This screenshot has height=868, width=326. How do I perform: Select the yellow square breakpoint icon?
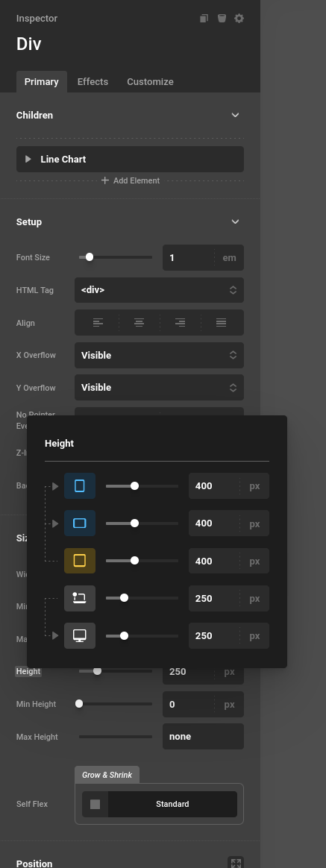pos(80,561)
